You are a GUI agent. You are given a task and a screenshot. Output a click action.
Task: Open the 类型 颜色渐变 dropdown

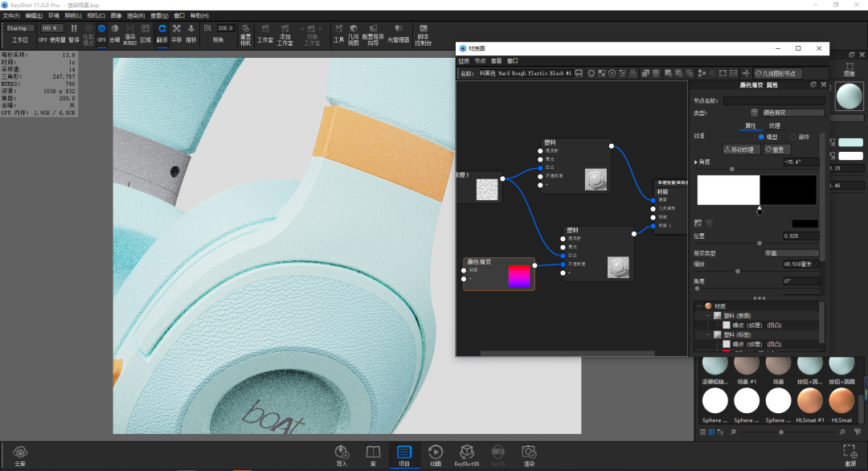pyautogui.click(x=792, y=113)
